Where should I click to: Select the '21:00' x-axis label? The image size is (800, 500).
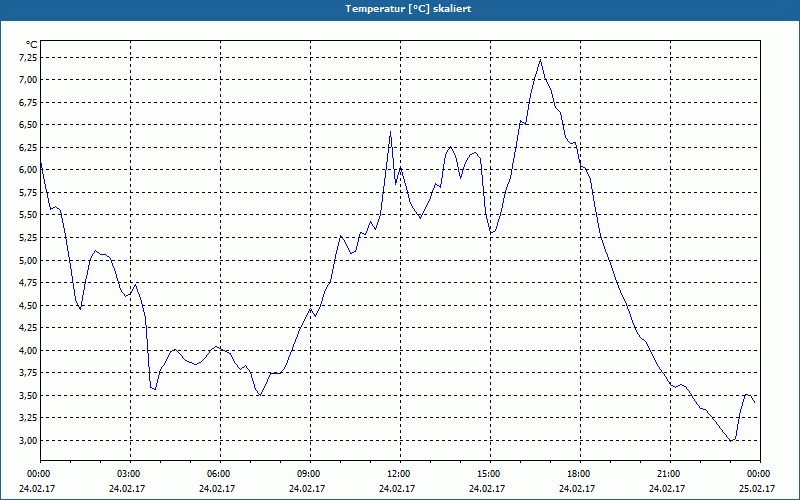(x=668, y=474)
